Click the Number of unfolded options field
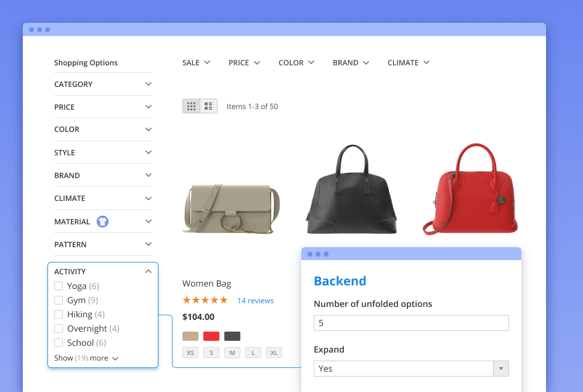The image size is (583, 392). (411, 323)
